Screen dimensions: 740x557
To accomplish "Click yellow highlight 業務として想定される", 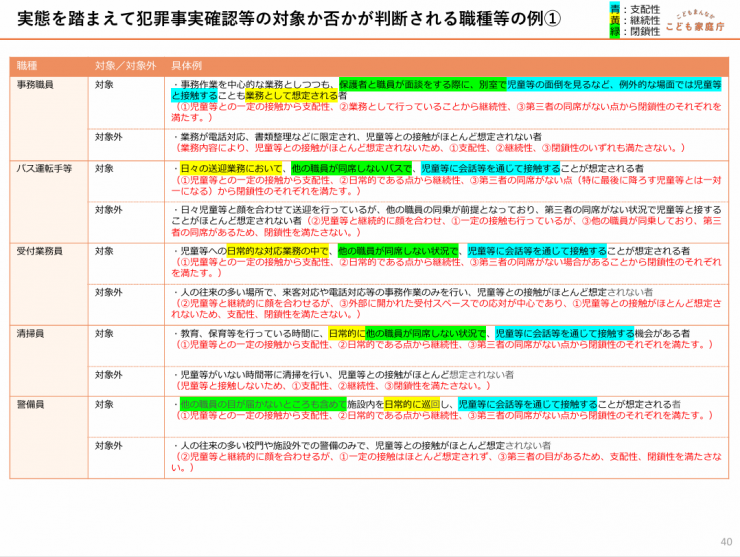I will coord(292,96).
